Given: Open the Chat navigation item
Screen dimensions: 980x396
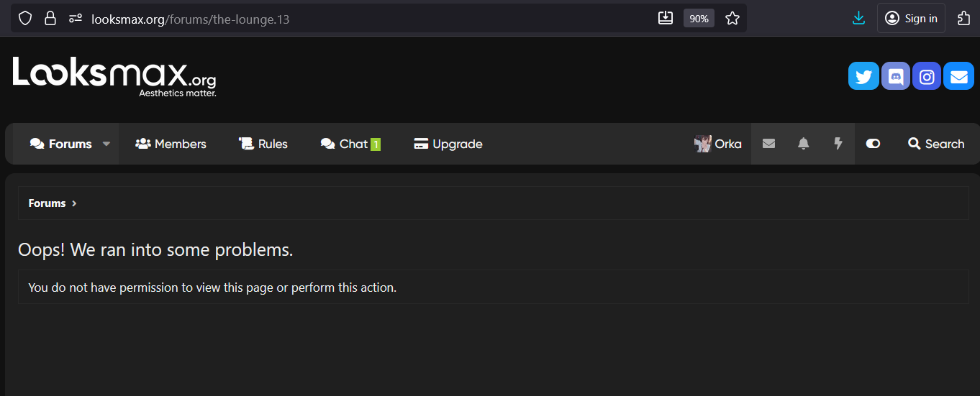Looking at the screenshot, I should 350,144.
